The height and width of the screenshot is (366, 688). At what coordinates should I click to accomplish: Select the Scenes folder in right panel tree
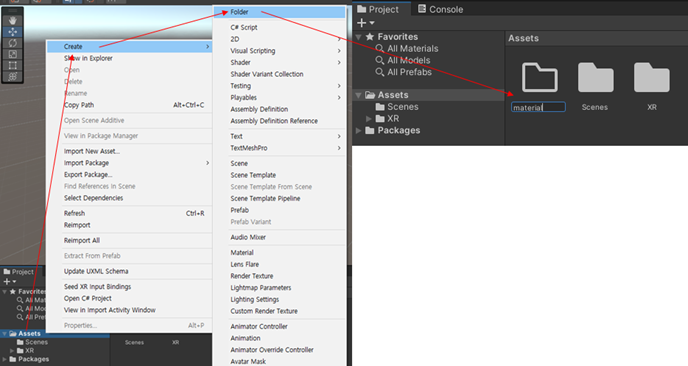(x=397, y=107)
